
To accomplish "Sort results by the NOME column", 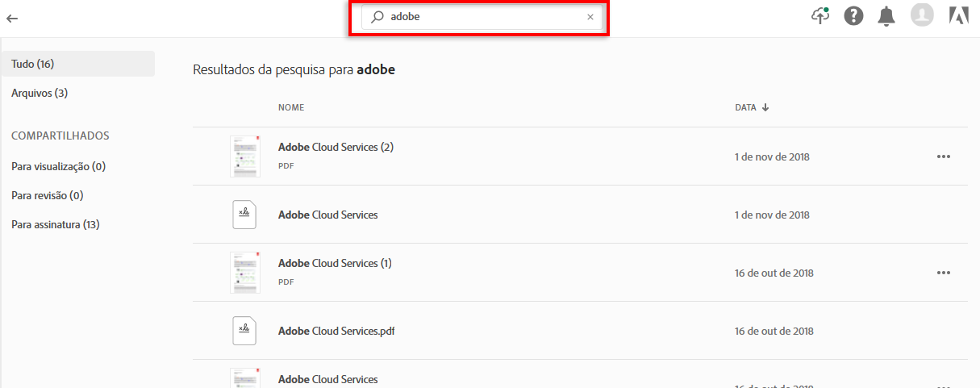I will point(291,107).
